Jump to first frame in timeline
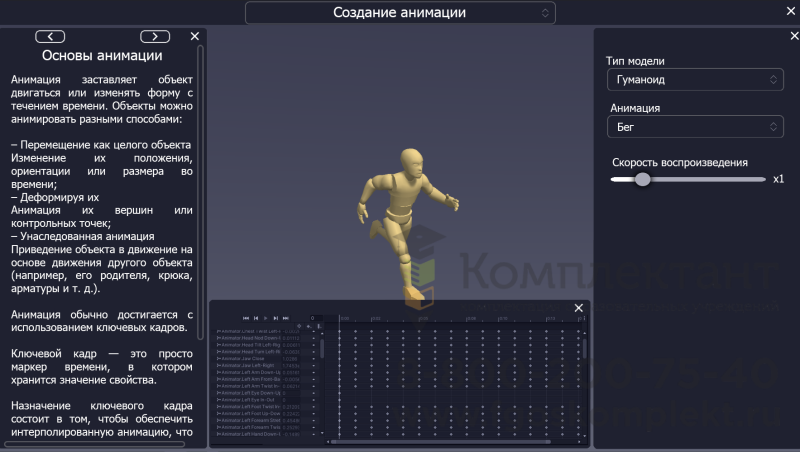This screenshot has width=800, height=452. (246, 318)
